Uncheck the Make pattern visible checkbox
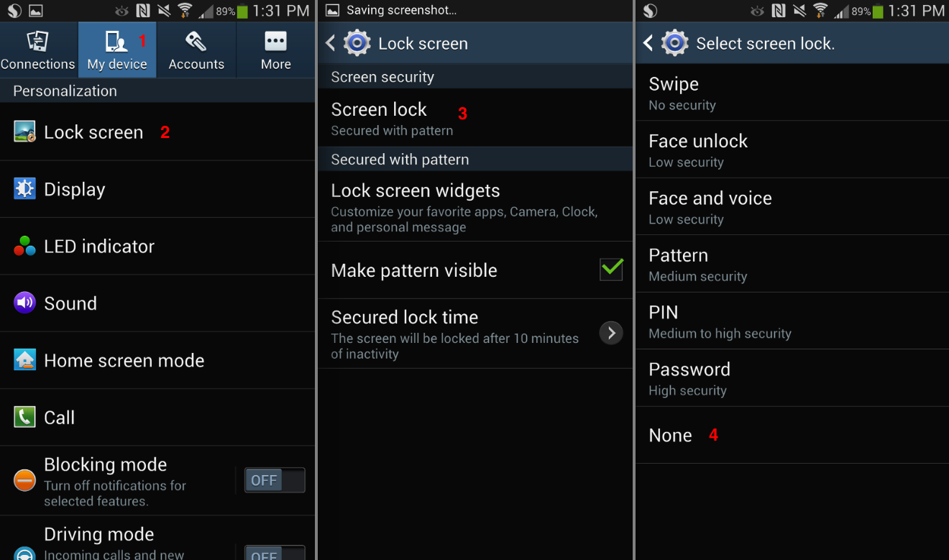This screenshot has width=949, height=560. [611, 270]
